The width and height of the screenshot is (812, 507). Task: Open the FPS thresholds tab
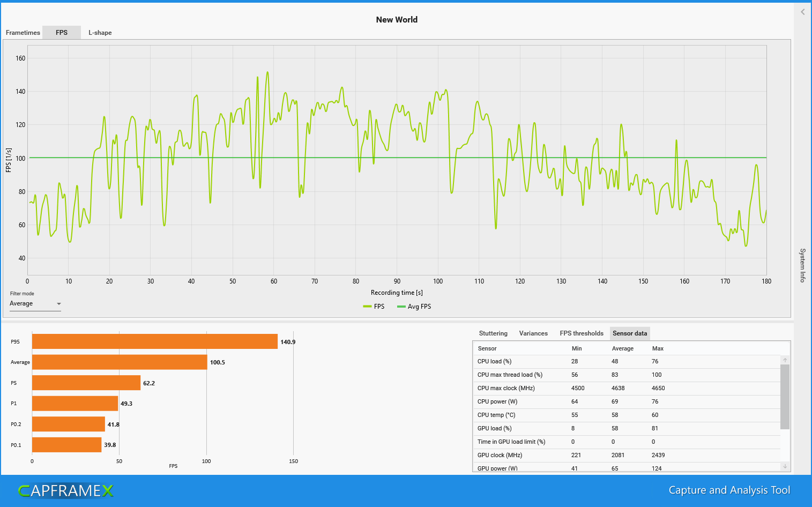coord(582,333)
